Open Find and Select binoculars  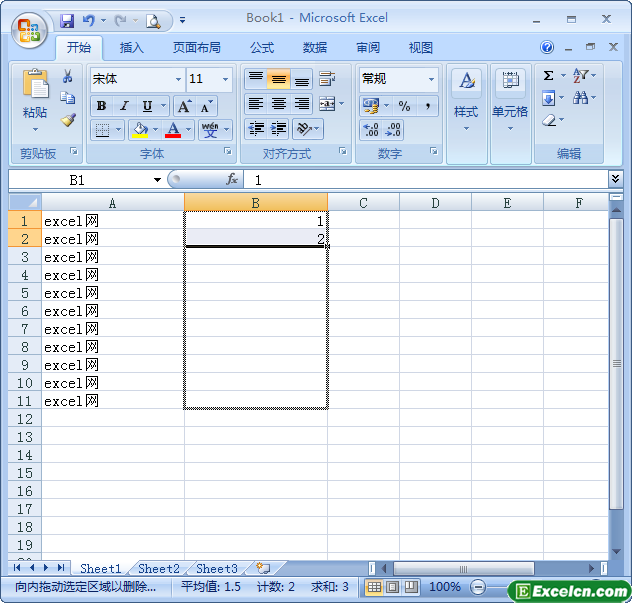click(x=580, y=97)
